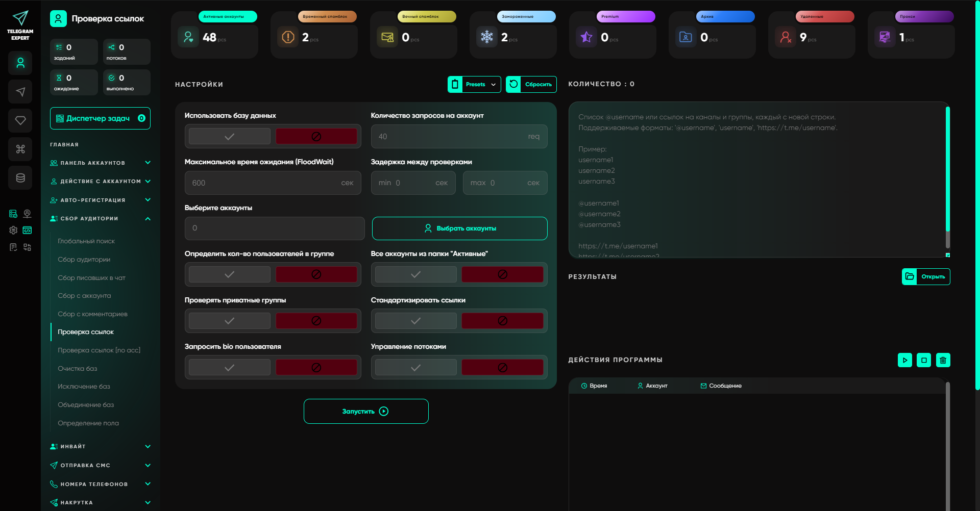Disable 'Проверять приватные группы' red option

tap(316, 321)
